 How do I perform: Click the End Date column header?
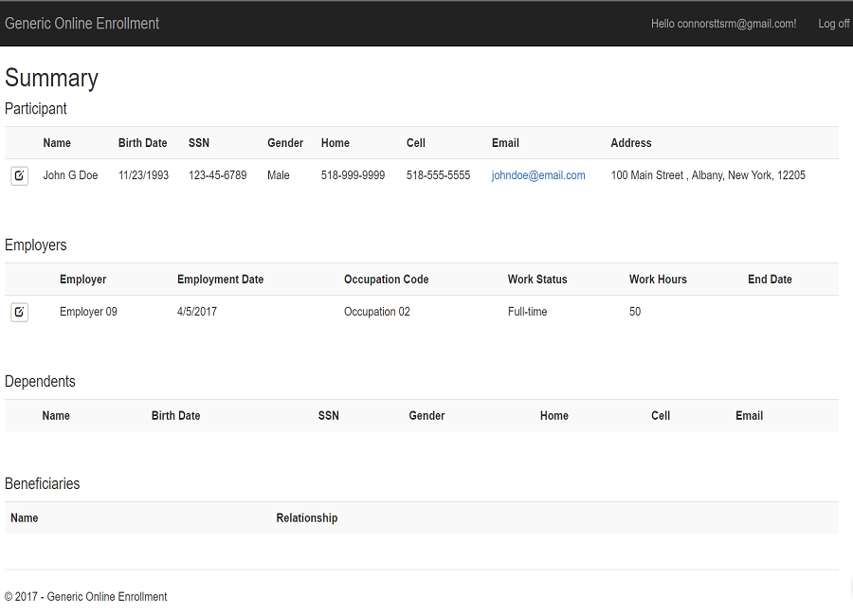coord(770,280)
